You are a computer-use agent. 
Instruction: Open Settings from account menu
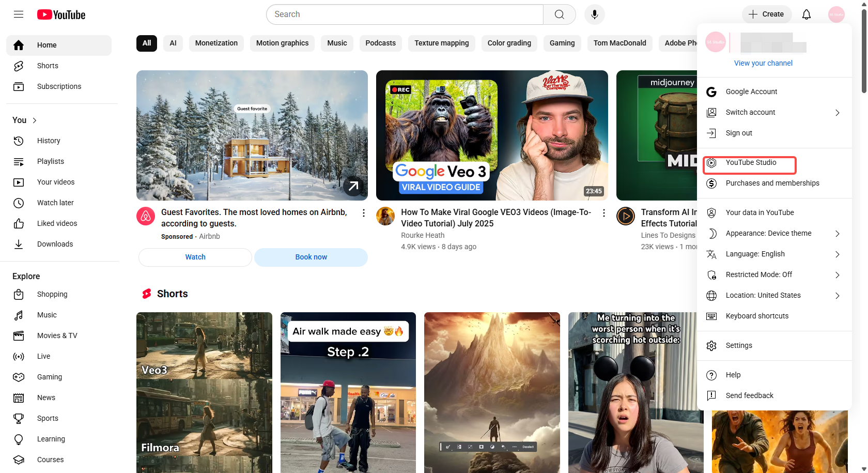click(x=774, y=345)
